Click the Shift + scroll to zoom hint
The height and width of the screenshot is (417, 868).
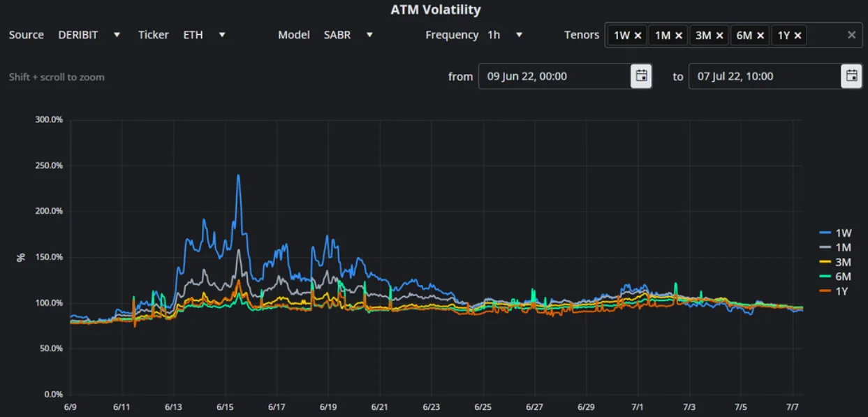tap(57, 77)
